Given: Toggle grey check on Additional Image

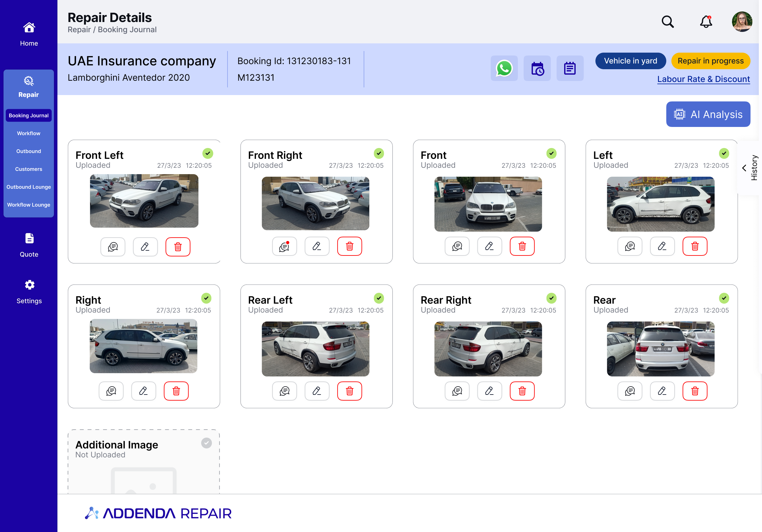Looking at the screenshot, I should coord(206,443).
